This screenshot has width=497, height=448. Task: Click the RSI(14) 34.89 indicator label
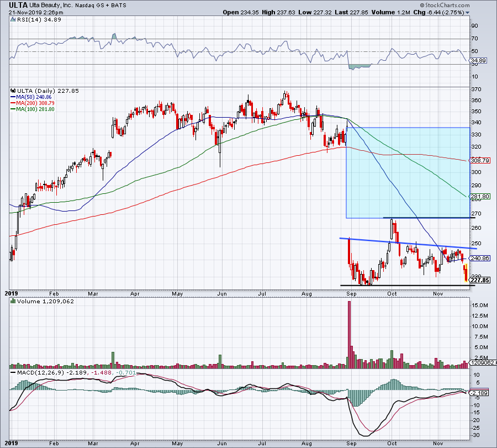tap(39, 20)
